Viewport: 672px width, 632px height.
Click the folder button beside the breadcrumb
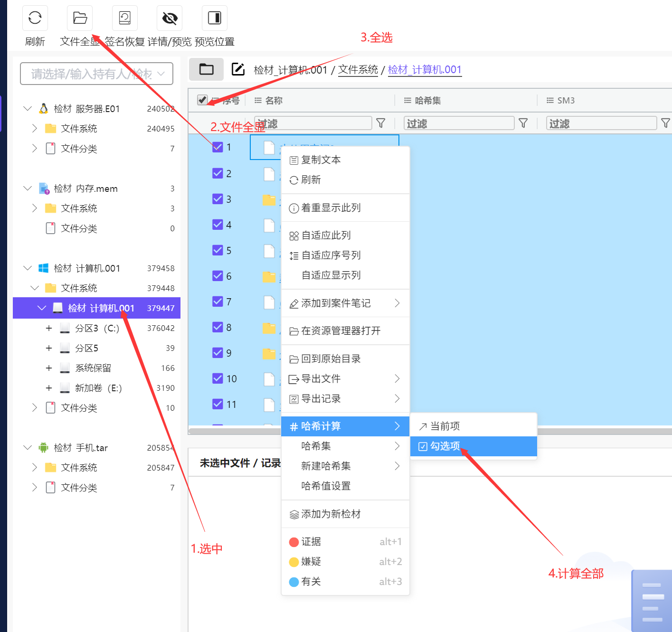coord(206,69)
